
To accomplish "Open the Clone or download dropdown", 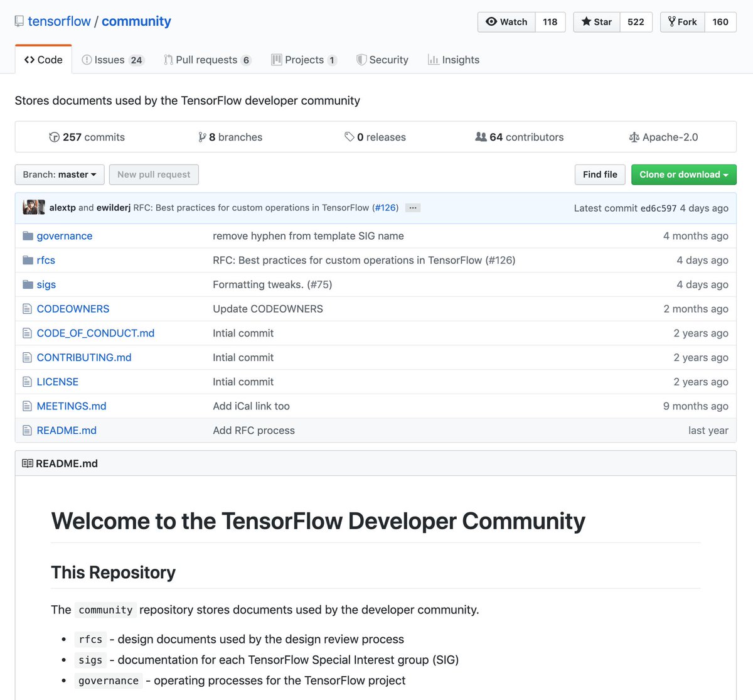I will [x=683, y=175].
